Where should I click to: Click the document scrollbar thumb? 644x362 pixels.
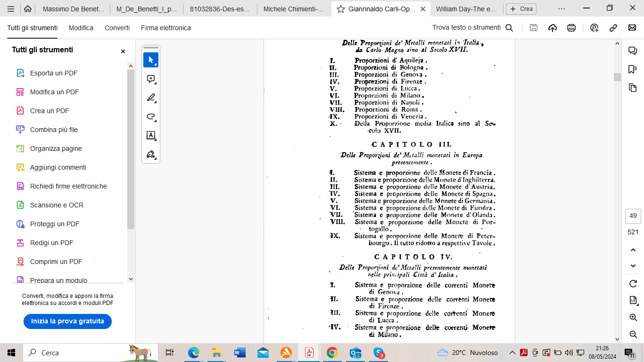click(x=617, y=77)
